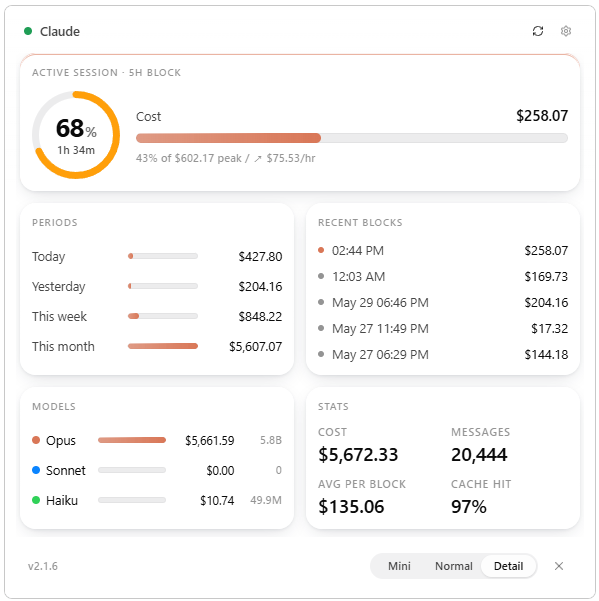Close the widget with the X icon
The height and width of the screenshot is (601, 599).
pyautogui.click(x=559, y=566)
